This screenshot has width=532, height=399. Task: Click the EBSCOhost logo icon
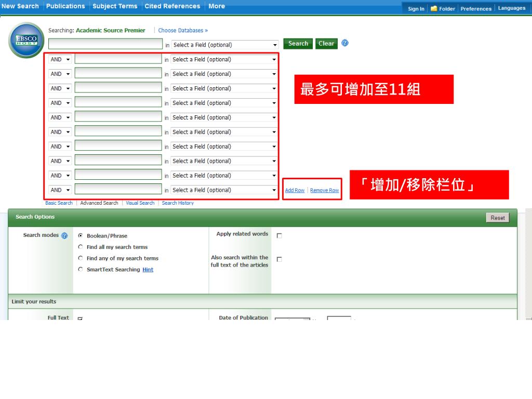tap(26, 41)
